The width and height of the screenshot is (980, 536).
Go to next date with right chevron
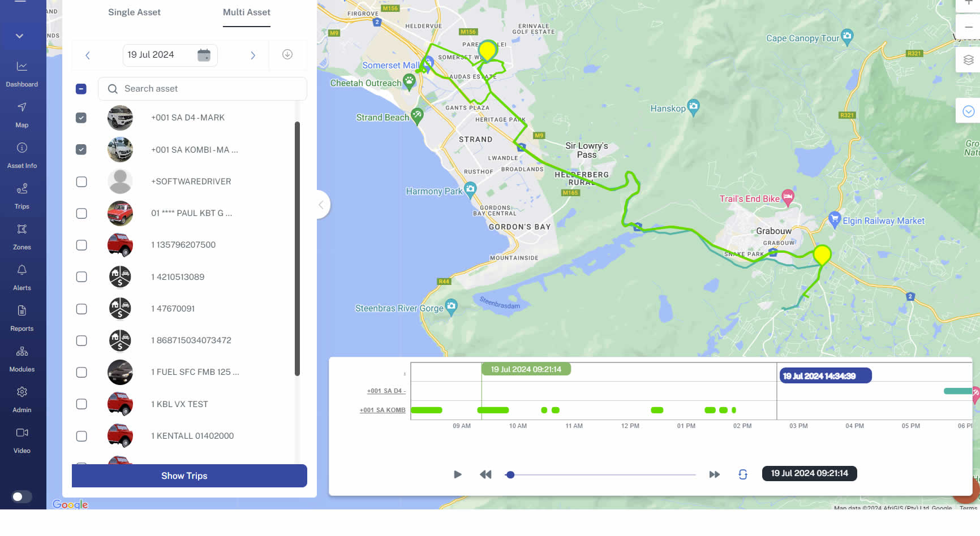[x=253, y=55]
